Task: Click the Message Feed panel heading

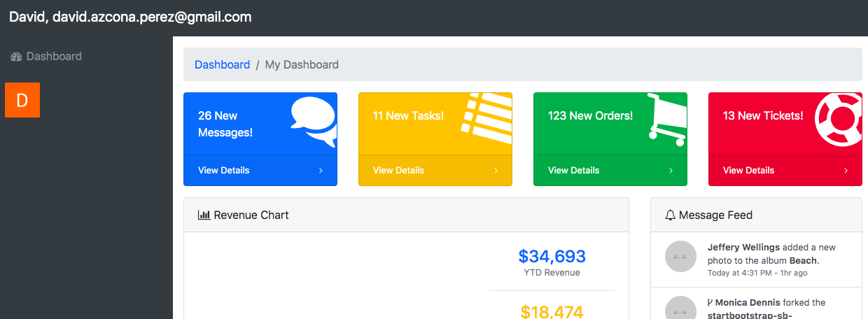Action: click(756, 215)
